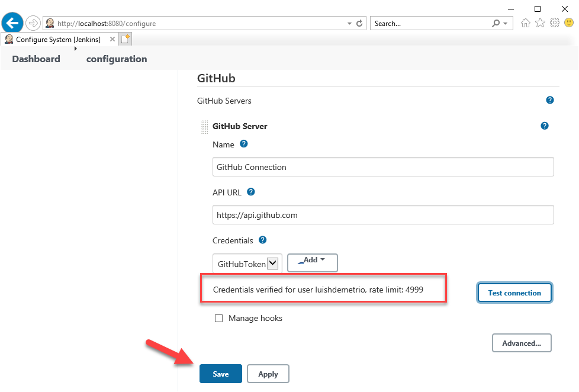Click the Add credentials dropdown button

click(x=313, y=263)
